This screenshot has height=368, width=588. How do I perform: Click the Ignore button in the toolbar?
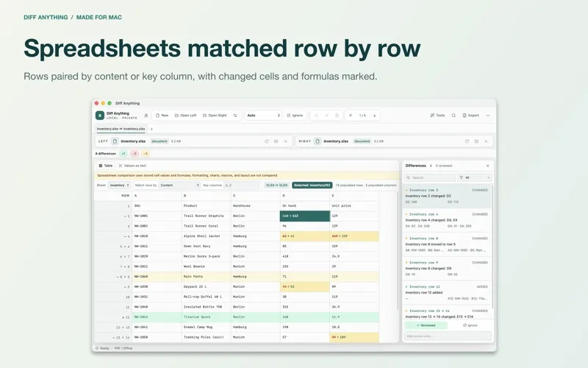coord(295,116)
